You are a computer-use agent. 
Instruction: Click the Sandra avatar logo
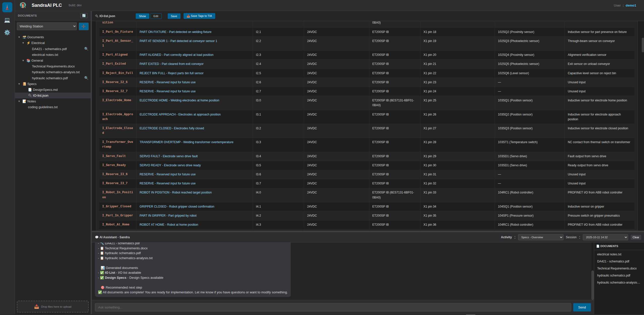[x=23, y=5]
